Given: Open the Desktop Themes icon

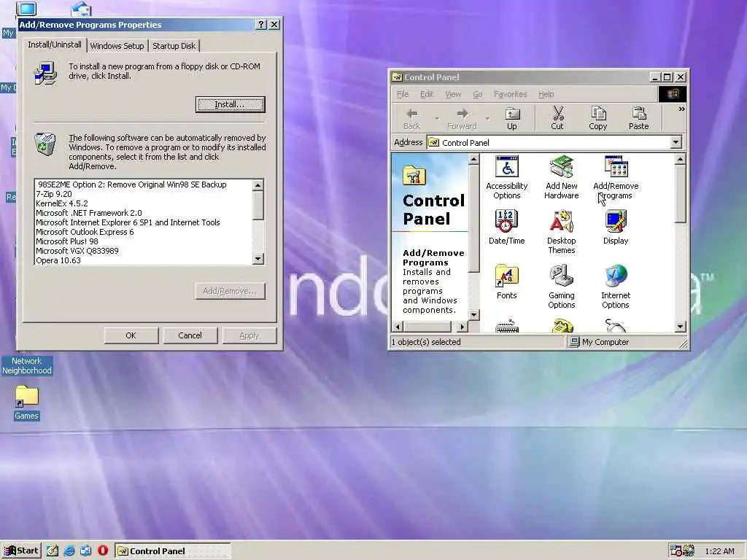Looking at the screenshot, I should point(561,232).
